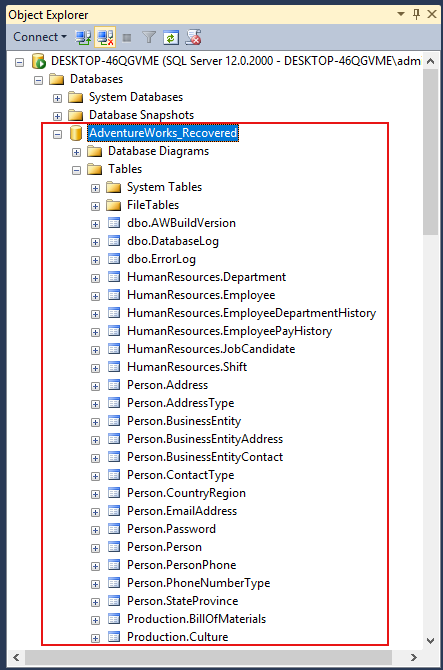Click the Refresh toolbar icon
The width and height of the screenshot is (443, 670).
click(x=170, y=38)
